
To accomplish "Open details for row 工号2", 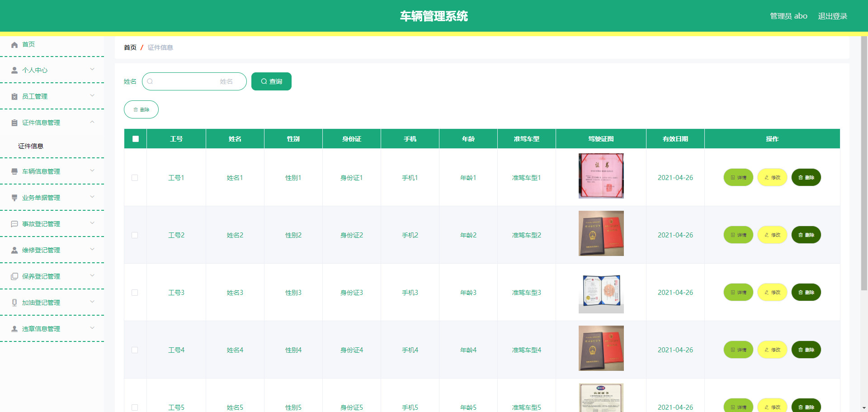I will coord(738,235).
